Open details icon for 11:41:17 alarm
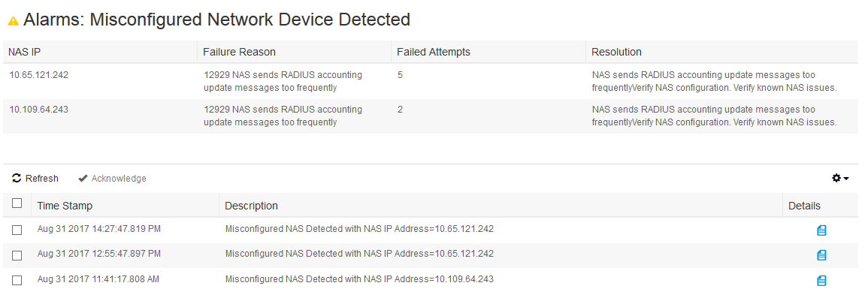Image resolution: width=868 pixels, height=304 pixels. point(821,281)
